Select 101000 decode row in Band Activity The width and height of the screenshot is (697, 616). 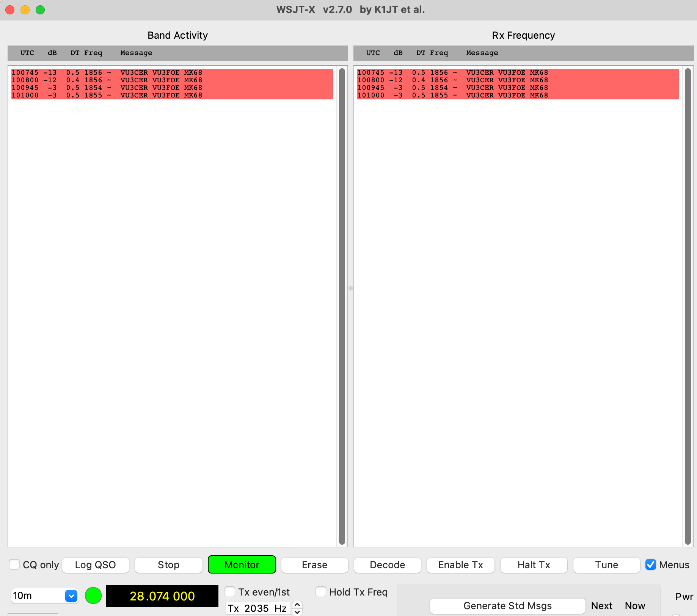172,95
